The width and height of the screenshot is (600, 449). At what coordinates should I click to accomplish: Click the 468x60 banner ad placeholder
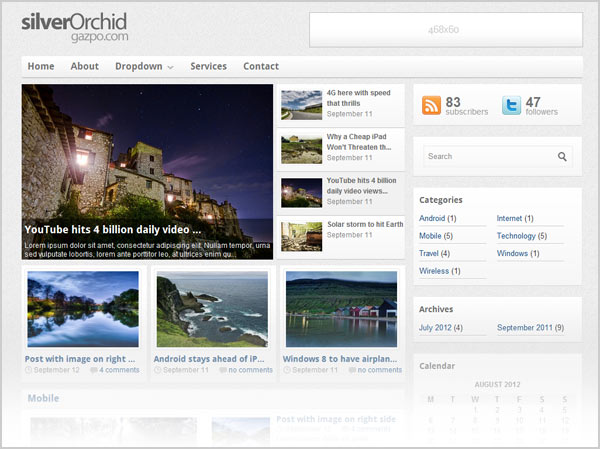(x=446, y=29)
